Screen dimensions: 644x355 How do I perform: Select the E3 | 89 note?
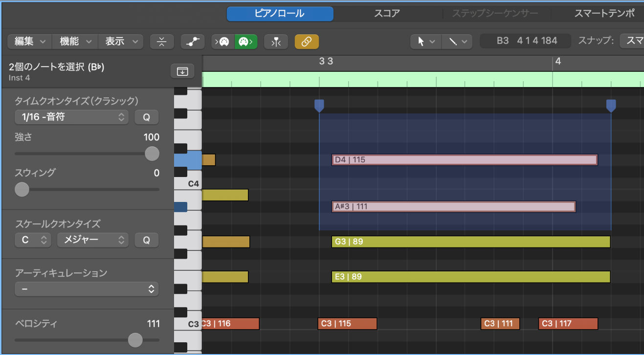471,277
